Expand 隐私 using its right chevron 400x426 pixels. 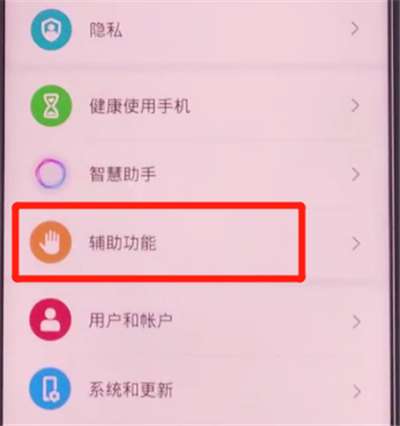[355, 29]
